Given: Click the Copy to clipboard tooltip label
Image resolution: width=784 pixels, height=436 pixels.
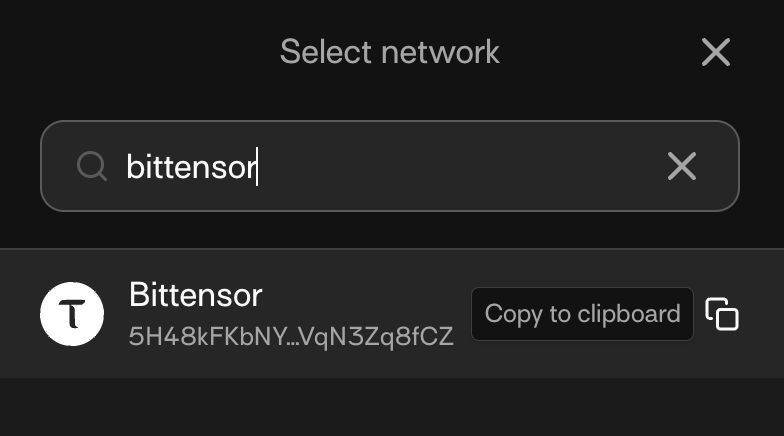Looking at the screenshot, I should tap(582, 314).
